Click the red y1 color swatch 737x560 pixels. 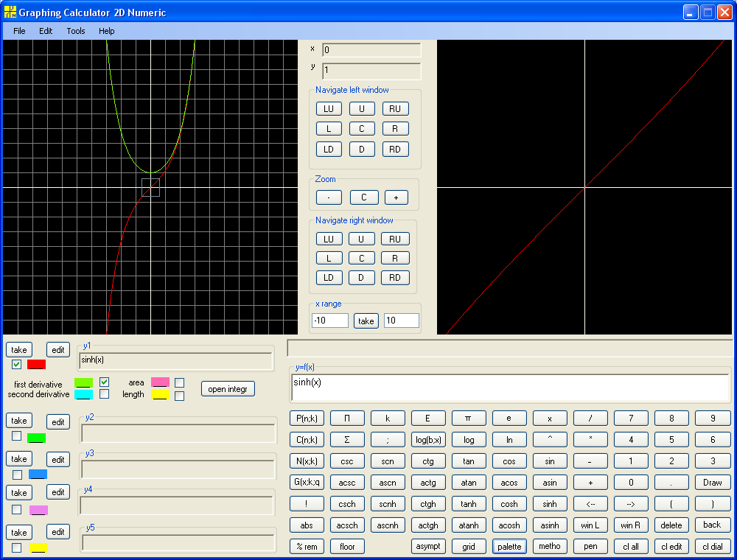pyautogui.click(x=36, y=364)
